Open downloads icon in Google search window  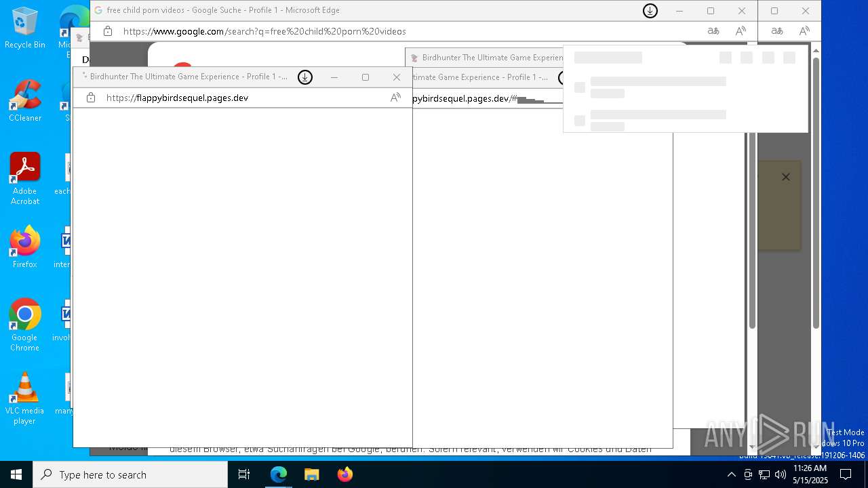(x=650, y=11)
